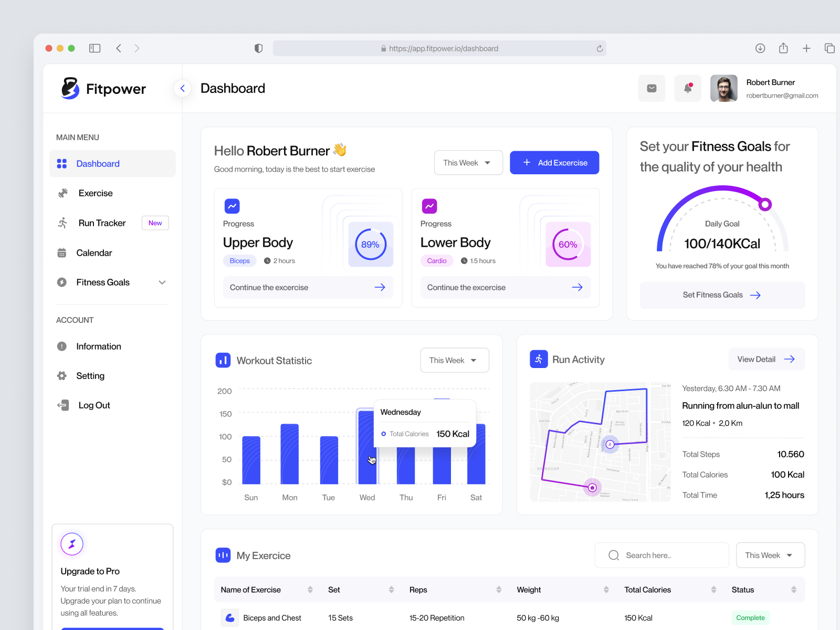Sort the Total Calories table column

pos(712,590)
